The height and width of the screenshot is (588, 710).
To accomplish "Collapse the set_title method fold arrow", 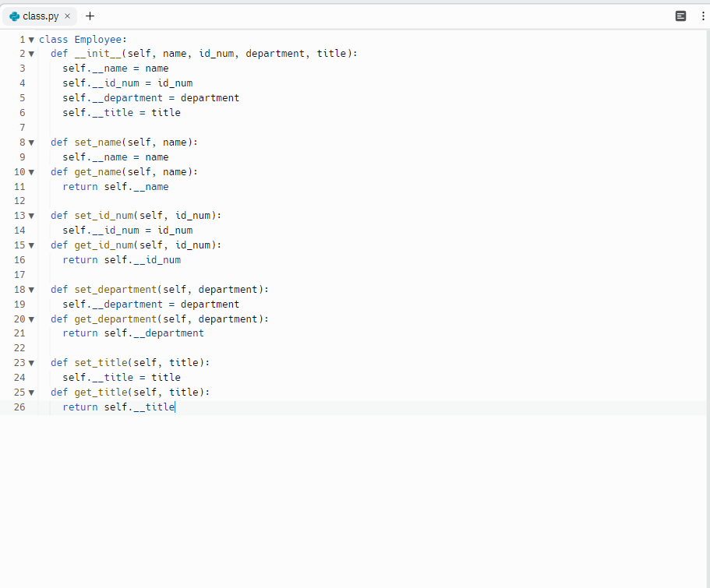I will pos(32,362).
